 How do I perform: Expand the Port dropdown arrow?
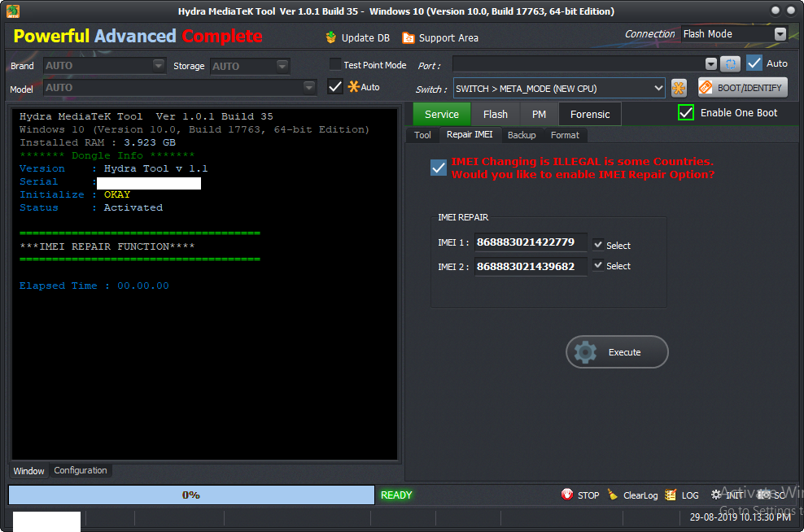pos(710,64)
